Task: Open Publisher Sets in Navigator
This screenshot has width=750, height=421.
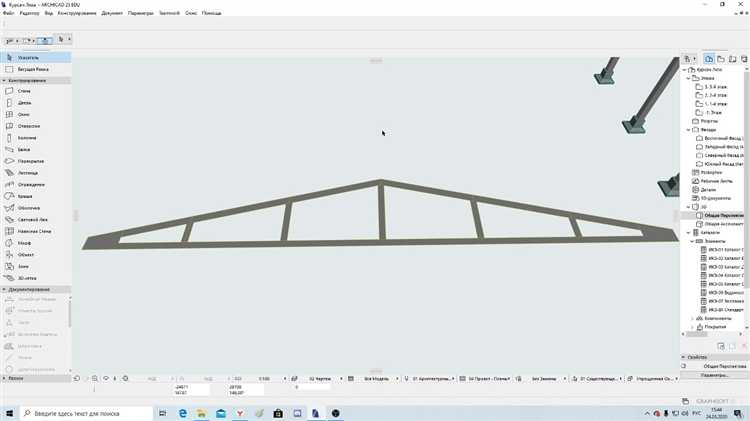Action: pos(744,59)
